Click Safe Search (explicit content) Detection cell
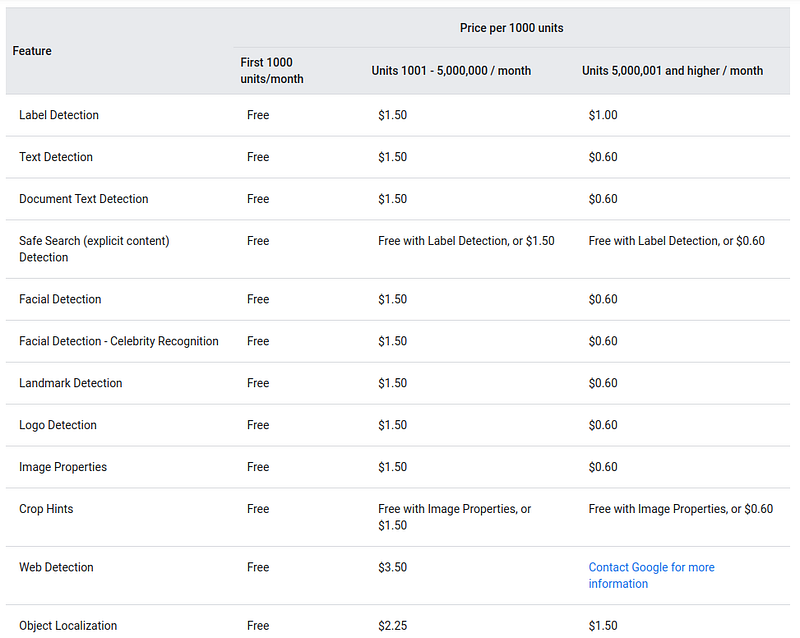Viewport: 800px width, 638px height. click(x=94, y=249)
